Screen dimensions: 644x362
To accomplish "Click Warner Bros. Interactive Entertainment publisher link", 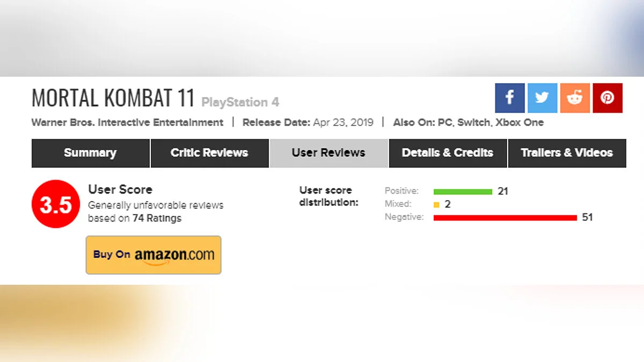I will [x=127, y=122].
